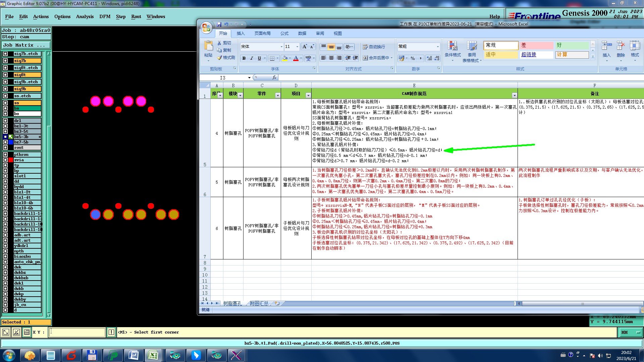Click the insert function fx icon
The width and height of the screenshot is (644, 362).
[x=274, y=77]
